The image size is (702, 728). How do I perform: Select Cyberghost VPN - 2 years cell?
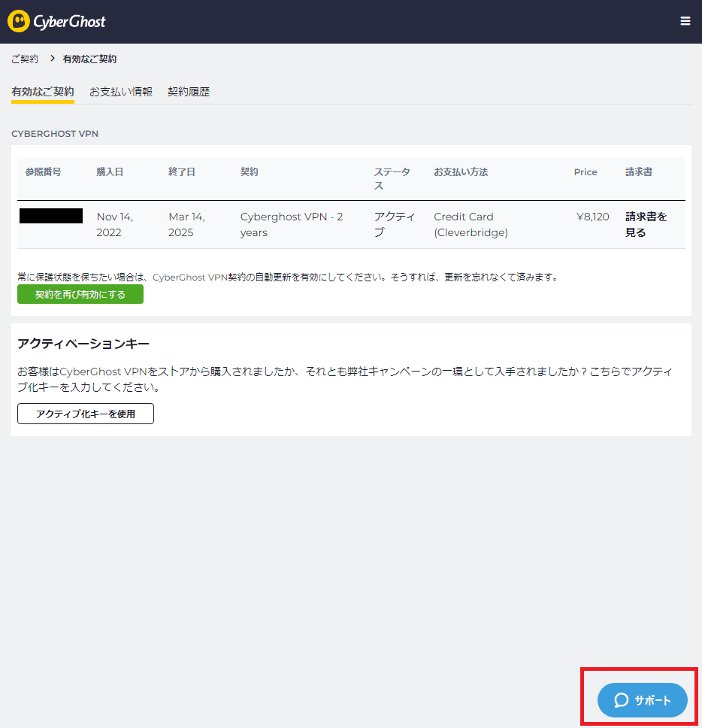(x=292, y=225)
